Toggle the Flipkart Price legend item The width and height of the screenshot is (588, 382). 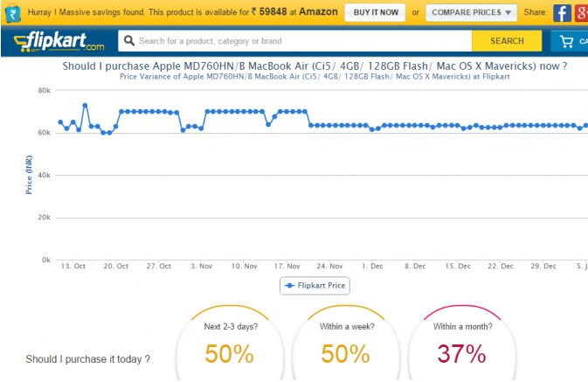315,286
